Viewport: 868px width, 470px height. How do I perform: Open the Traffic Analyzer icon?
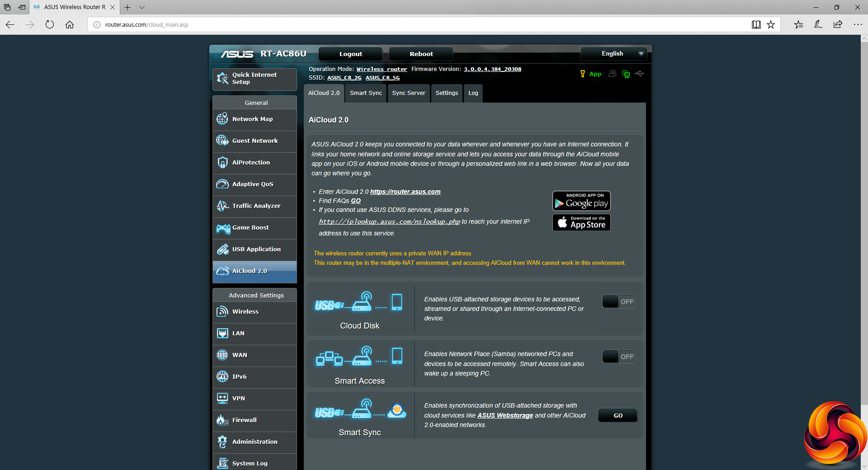[222, 206]
